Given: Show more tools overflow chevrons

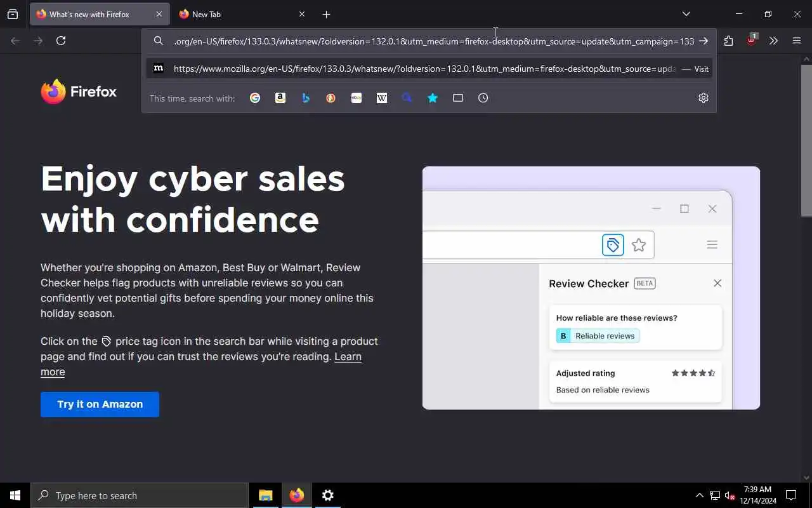Looking at the screenshot, I should point(773,41).
